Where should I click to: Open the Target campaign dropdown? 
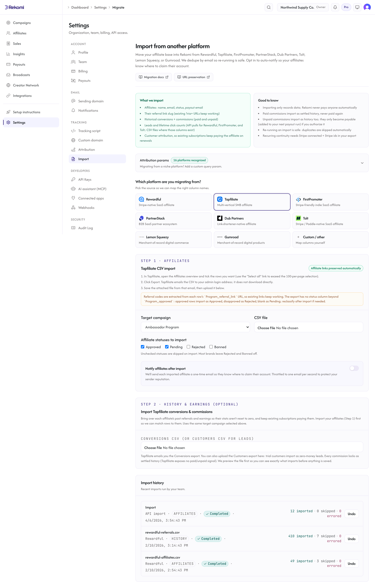click(195, 327)
